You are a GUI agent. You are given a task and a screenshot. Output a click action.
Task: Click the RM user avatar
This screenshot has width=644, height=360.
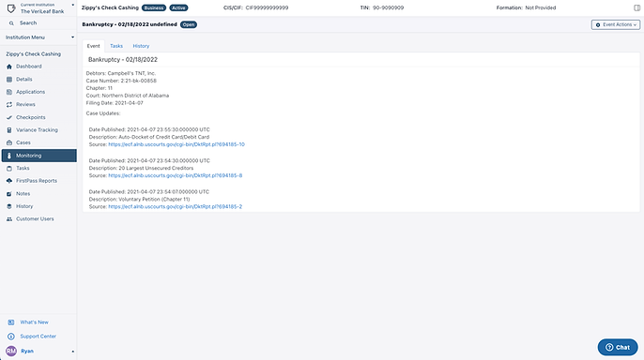pyautogui.click(x=11, y=351)
